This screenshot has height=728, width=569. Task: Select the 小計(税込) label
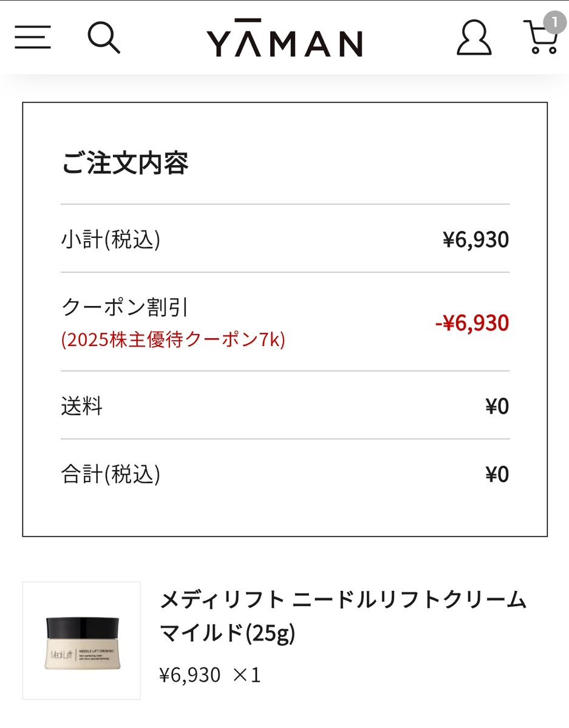[x=111, y=240]
